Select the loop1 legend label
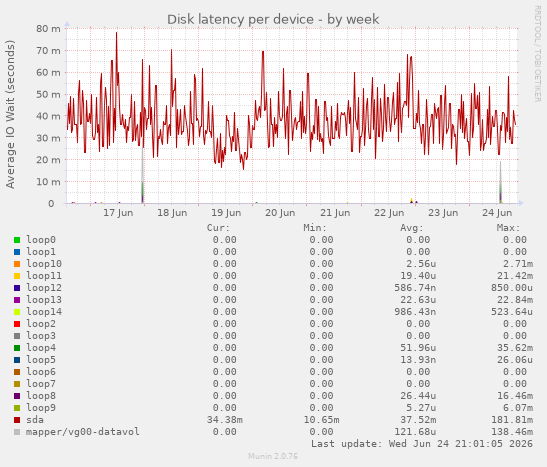The width and height of the screenshot is (547, 467). [41, 252]
